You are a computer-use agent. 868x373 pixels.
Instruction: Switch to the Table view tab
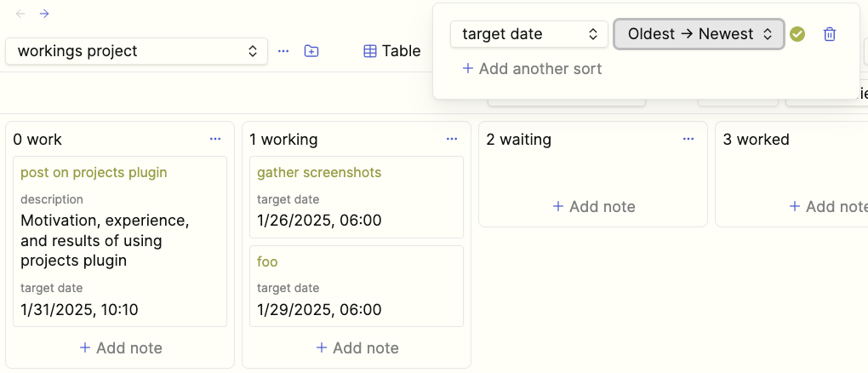pyautogui.click(x=392, y=51)
